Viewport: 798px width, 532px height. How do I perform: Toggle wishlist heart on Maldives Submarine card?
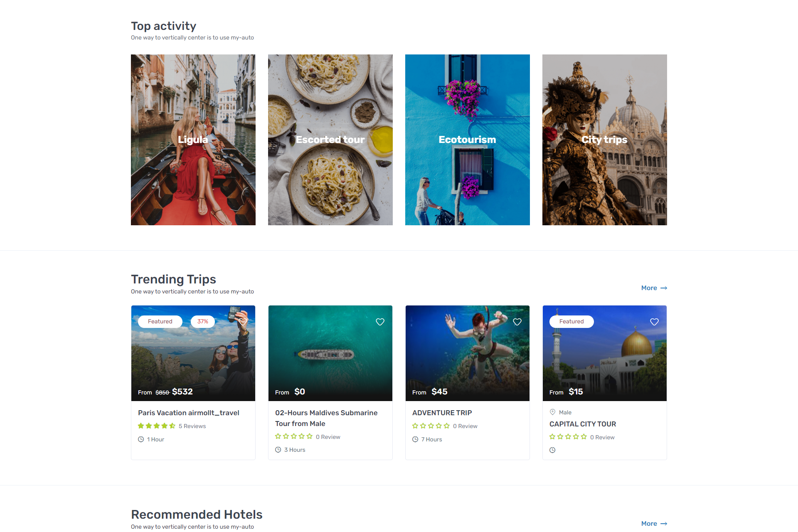pos(380,322)
